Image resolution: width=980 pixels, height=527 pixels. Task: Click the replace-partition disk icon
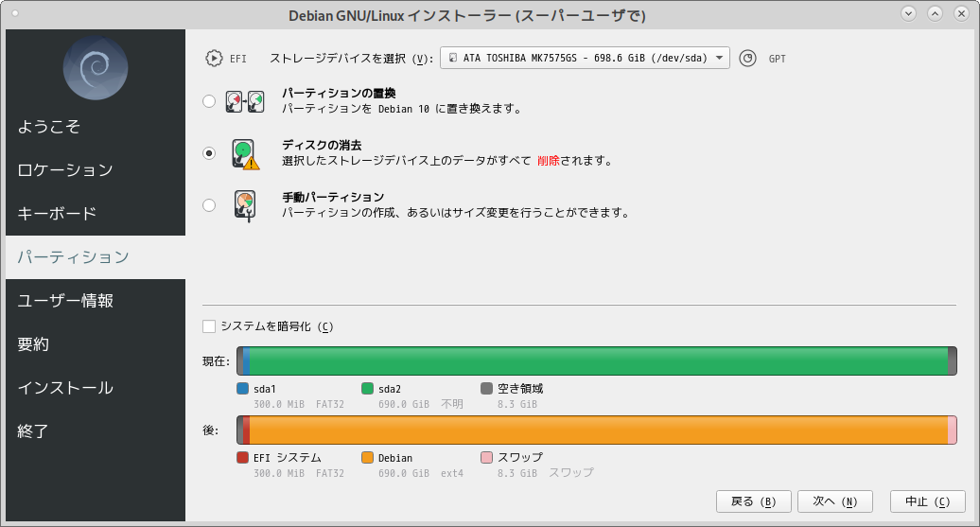[245, 101]
